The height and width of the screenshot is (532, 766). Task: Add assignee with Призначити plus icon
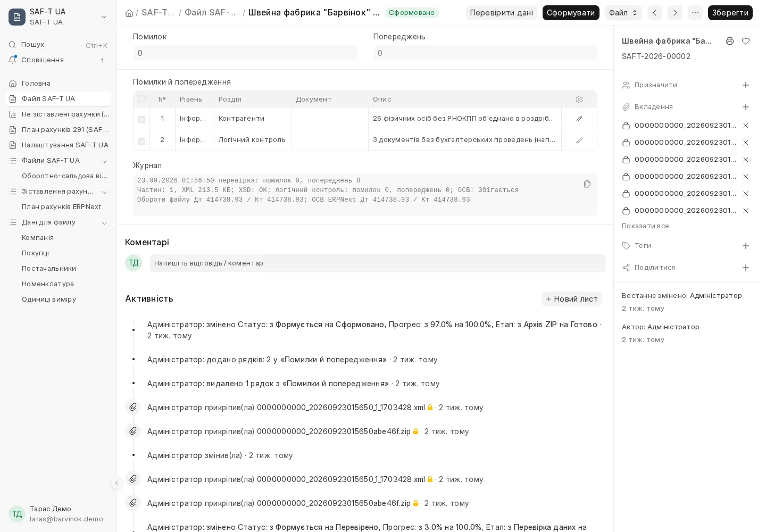click(746, 85)
